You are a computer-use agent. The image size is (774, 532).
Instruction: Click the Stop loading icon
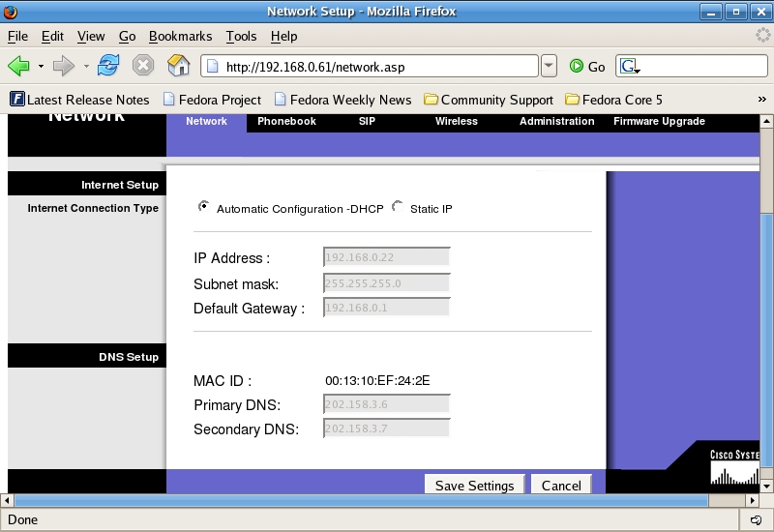tap(143, 66)
